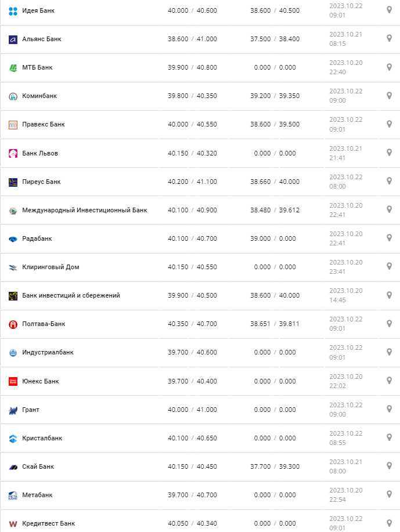The width and height of the screenshot is (400, 532).
Task: Click the Альянс Банк logo icon
Action: pyautogui.click(x=13, y=39)
